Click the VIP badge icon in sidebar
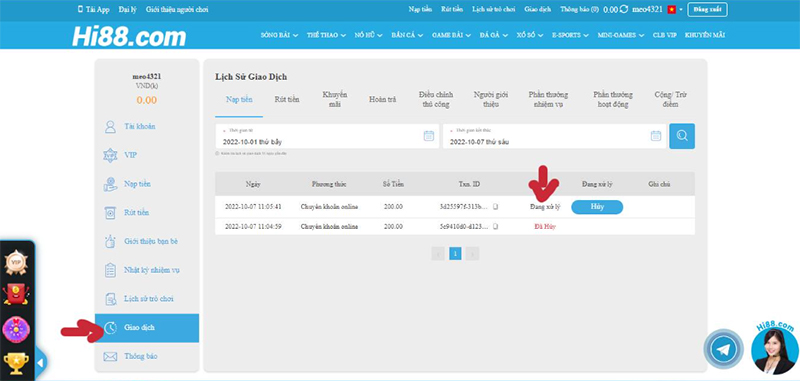 (110, 156)
